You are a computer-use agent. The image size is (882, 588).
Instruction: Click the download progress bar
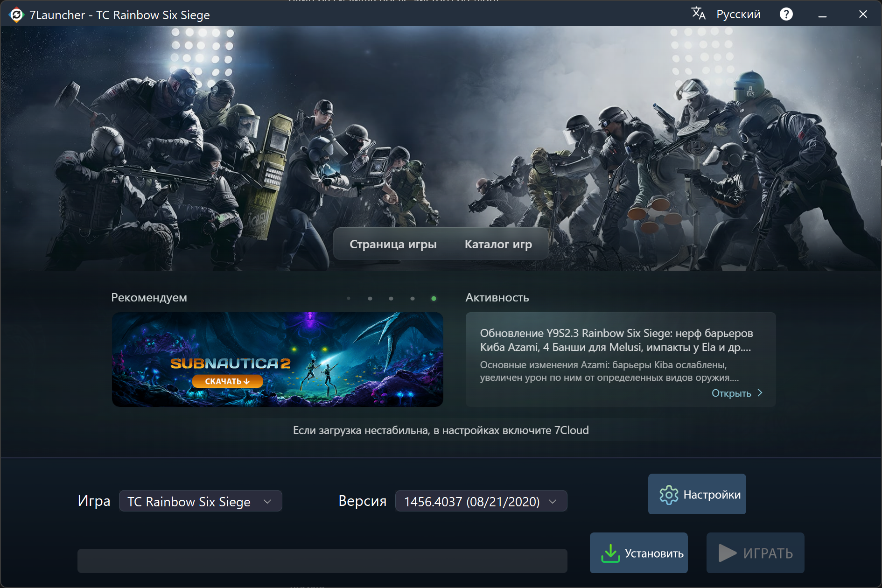(322, 561)
